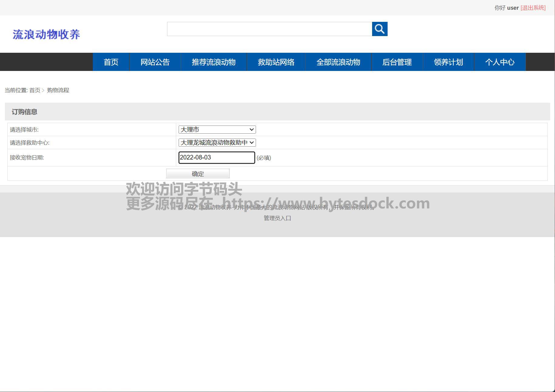The height and width of the screenshot is (392, 555).
Task: Select 领养计划 in the navigation bar
Action: pyautogui.click(x=448, y=62)
